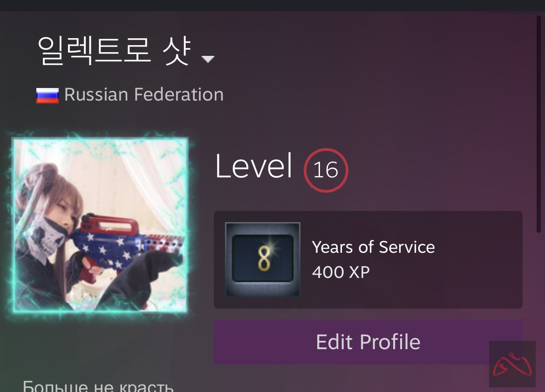Open the Years of Service badge icon

[263, 259]
